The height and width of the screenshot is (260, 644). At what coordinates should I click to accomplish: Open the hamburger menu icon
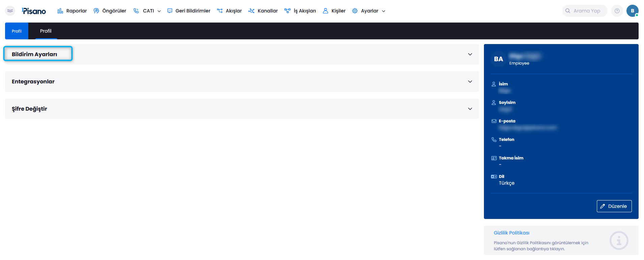tap(10, 11)
